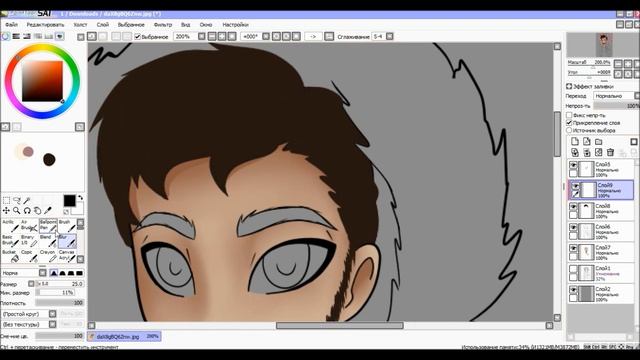This screenshot has width=640, height=360.
Task: Create a new layer folder
Action: (599, 142)
